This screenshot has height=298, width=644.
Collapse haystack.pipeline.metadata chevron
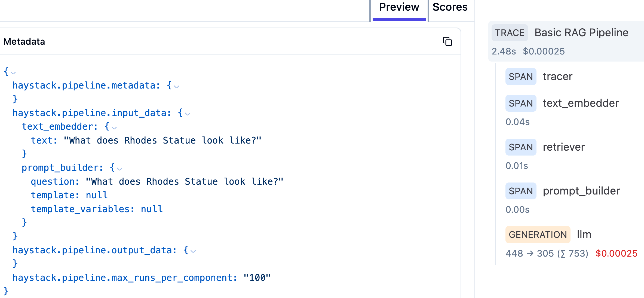tap(177, 87)
